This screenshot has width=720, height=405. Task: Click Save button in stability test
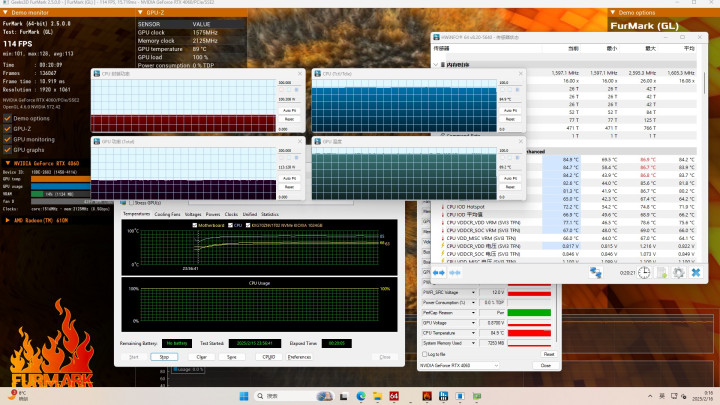(x=231, y=357)
